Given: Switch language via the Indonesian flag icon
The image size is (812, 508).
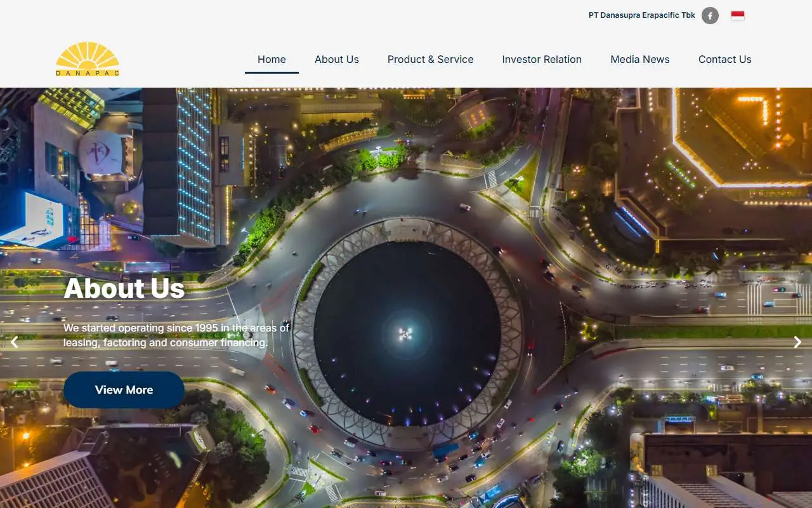Looking at the screenshot, I should pos(738,16).
